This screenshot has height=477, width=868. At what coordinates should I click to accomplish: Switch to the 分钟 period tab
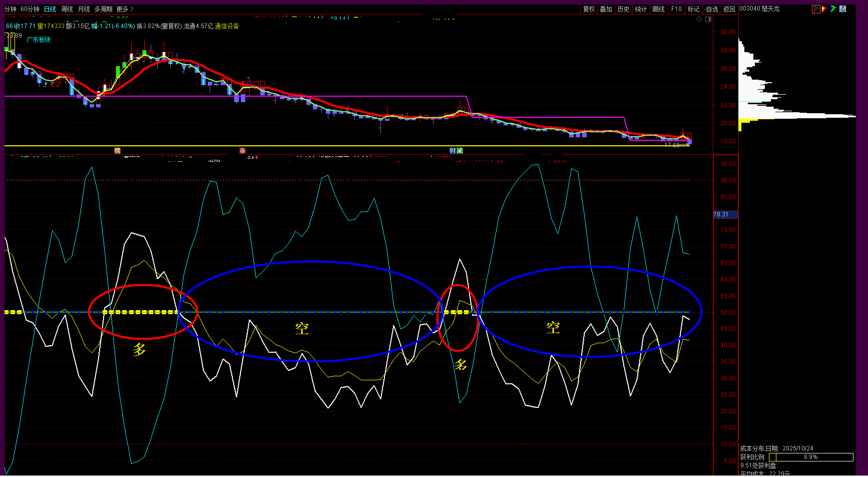pyautogui.click(x=11, y=9)
